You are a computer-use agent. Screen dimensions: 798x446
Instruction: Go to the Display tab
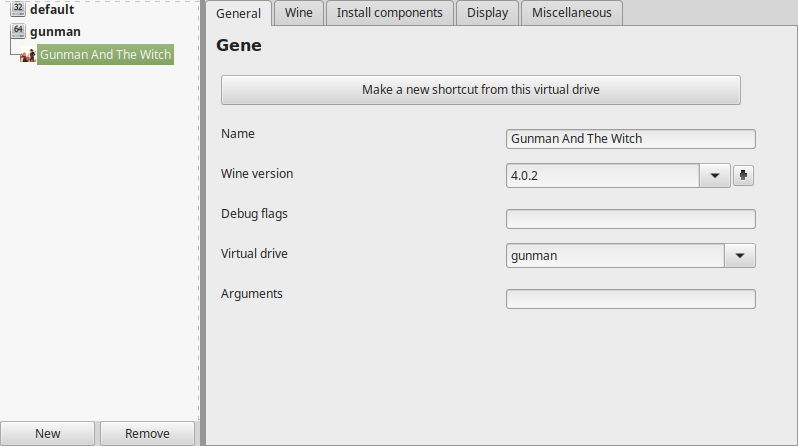tap(487, 13)
